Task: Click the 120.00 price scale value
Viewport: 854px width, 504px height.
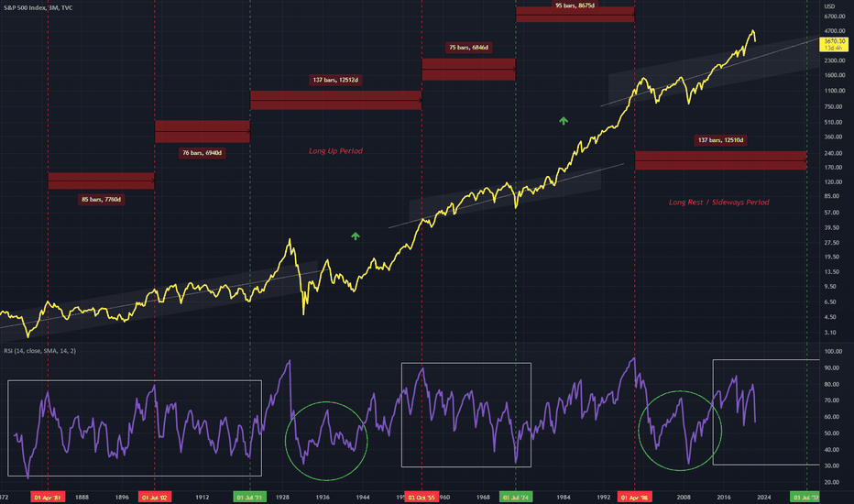Action: (833, 182)
